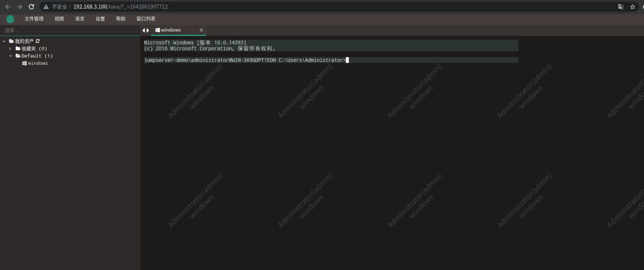Click the refresh icon next to 我的资产
Viewport: 644px width, 270px height.
(38, 41)
